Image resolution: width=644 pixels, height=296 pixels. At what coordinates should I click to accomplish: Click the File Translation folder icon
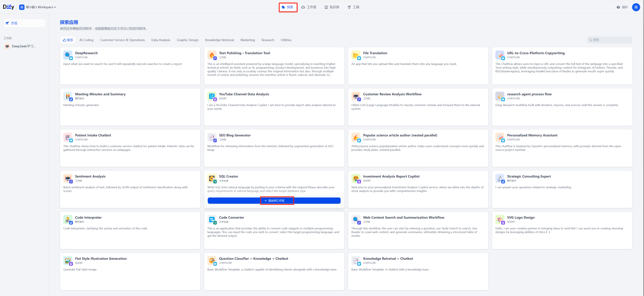[x=355, y=55]
